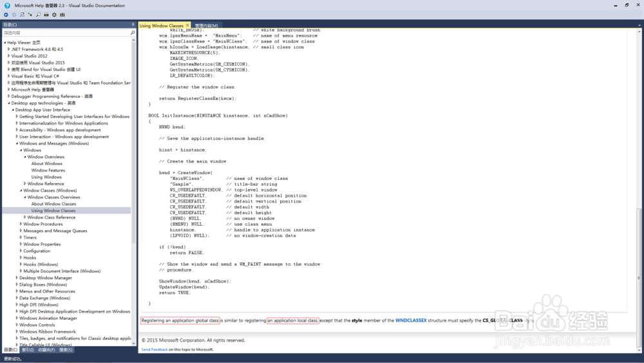Collapse the Desktop App User Interface node
This screenshot has width=644, height=363.
(x=13, y=110)
